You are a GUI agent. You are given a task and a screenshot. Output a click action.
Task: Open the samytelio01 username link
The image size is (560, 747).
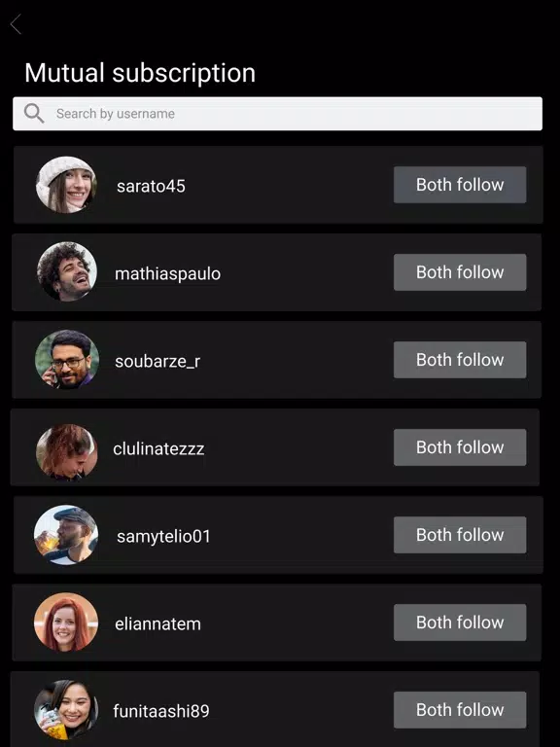[163, 537]
